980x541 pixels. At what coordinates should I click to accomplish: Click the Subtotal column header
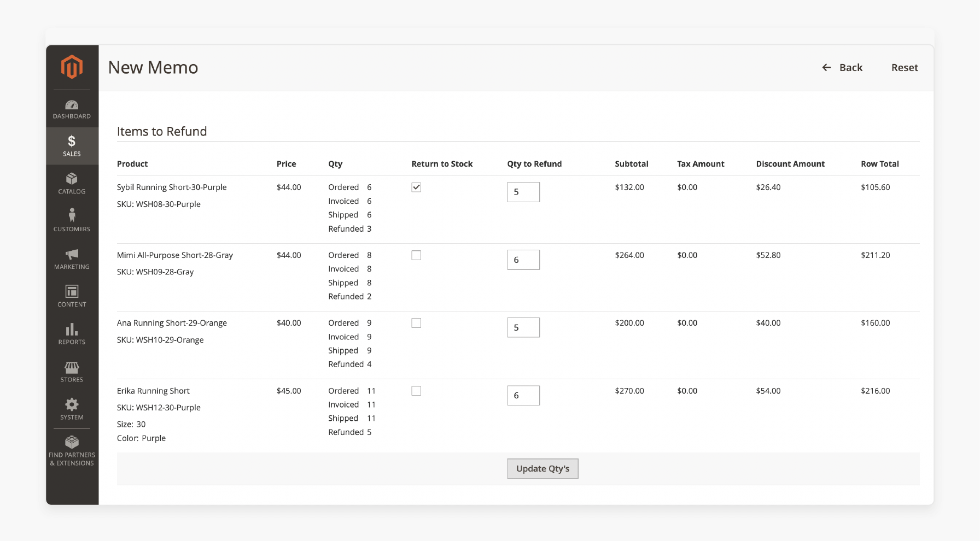pos(632,164)
